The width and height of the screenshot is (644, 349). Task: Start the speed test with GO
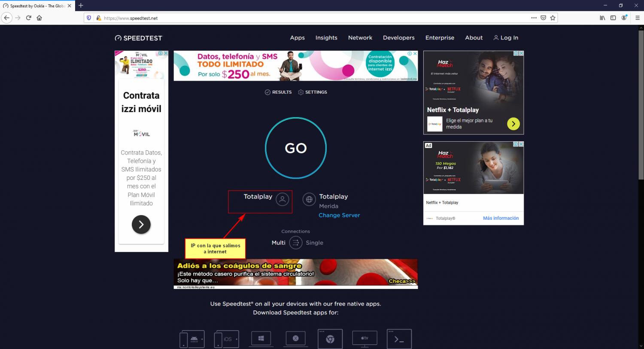296,148
